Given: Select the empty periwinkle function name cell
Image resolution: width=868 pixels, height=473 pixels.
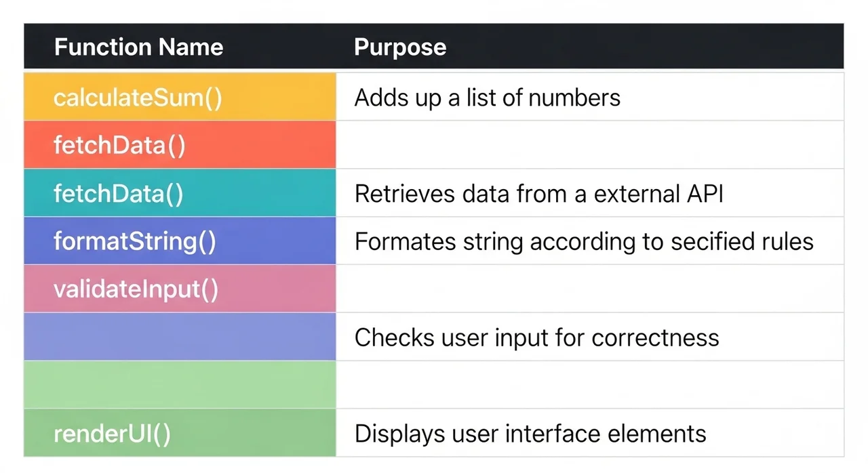Looking at the screenshot, I should click(180, 337).
